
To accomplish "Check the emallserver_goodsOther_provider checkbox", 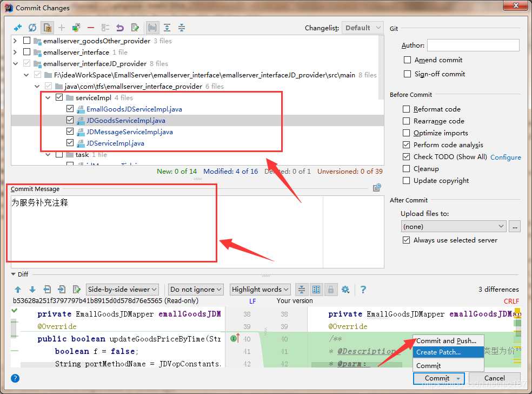I will [x=27, y=41].
